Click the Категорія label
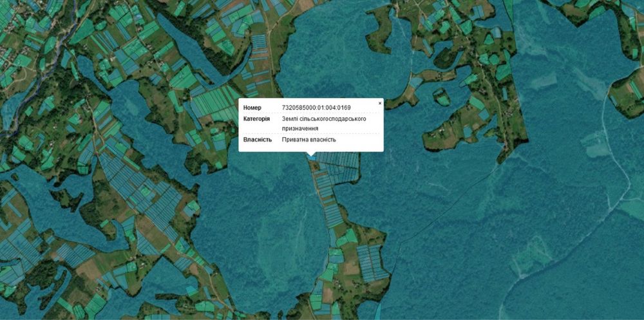 256,118
